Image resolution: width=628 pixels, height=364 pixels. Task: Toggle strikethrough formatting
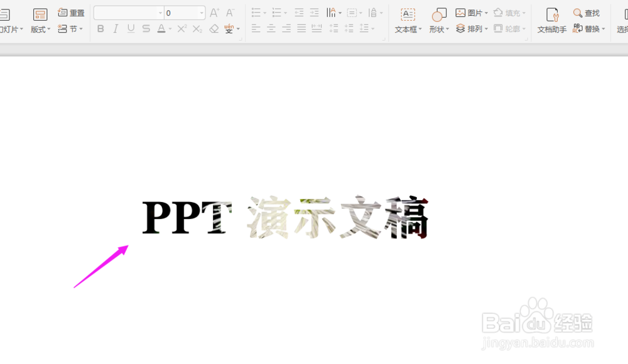tap(146, 29)
